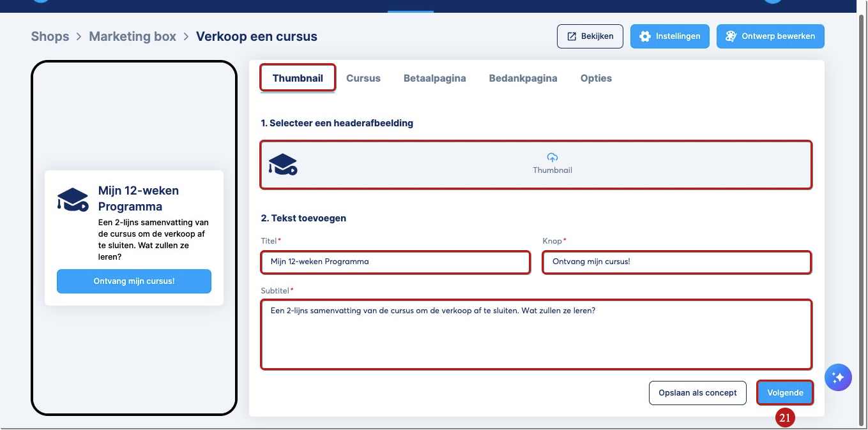This screenshot has width=868, height=430.
Task: Click the preview summary text 'Een 2-lijns samenvatting'
Action: [153, 240]
